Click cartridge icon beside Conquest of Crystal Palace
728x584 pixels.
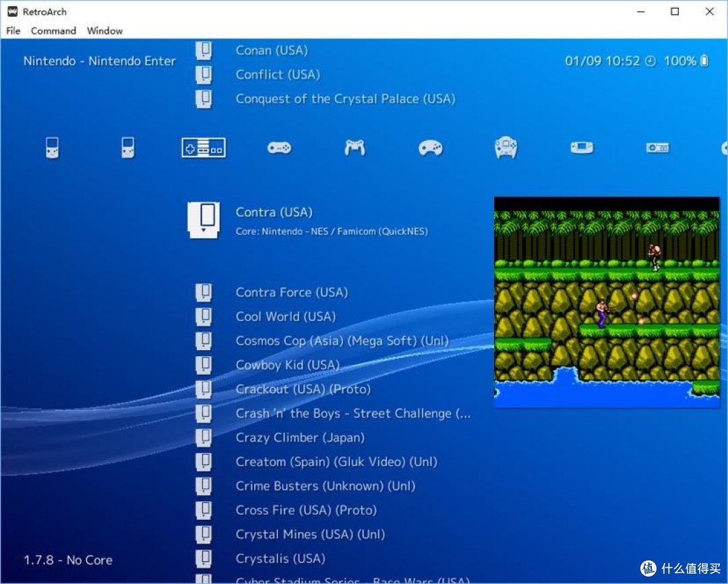204,98
